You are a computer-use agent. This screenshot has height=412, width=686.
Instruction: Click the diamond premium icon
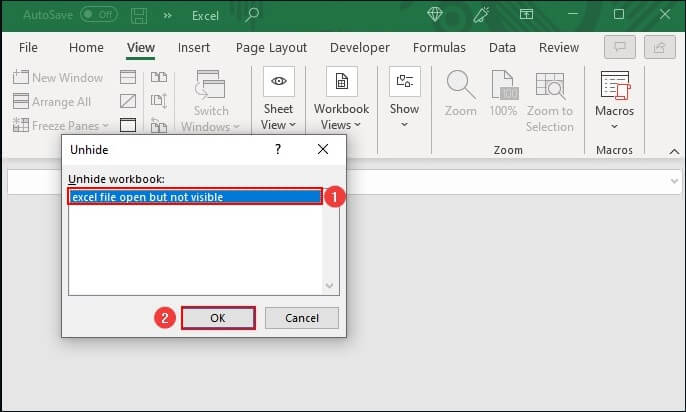[x=435, y=15]
